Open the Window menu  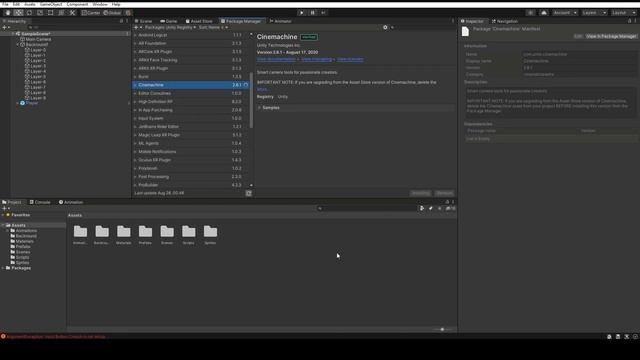point(100,4)
